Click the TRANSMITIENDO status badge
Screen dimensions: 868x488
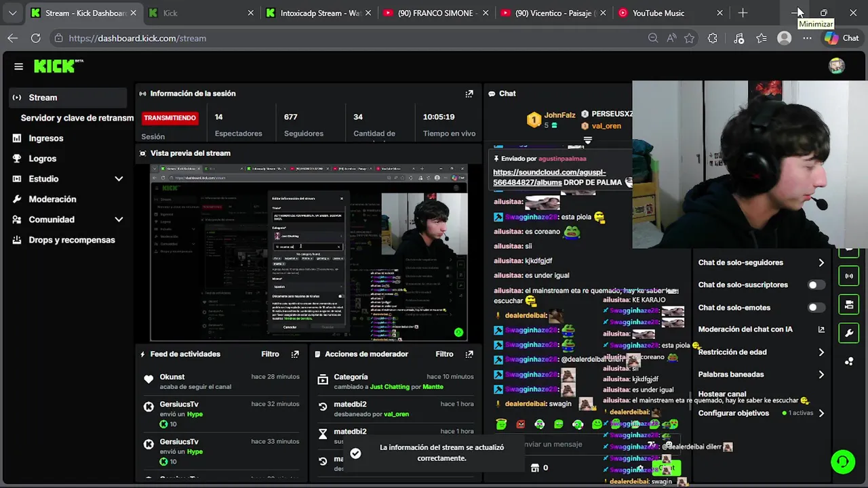coord(170,118)
